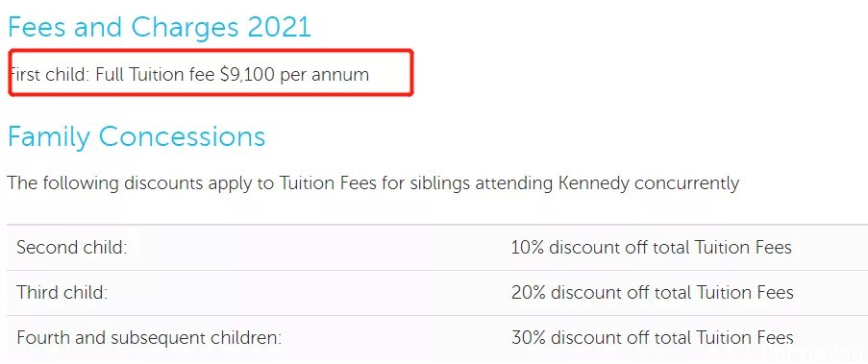
Task: Click the word Concessions in the heading
Action: [182, 136]
